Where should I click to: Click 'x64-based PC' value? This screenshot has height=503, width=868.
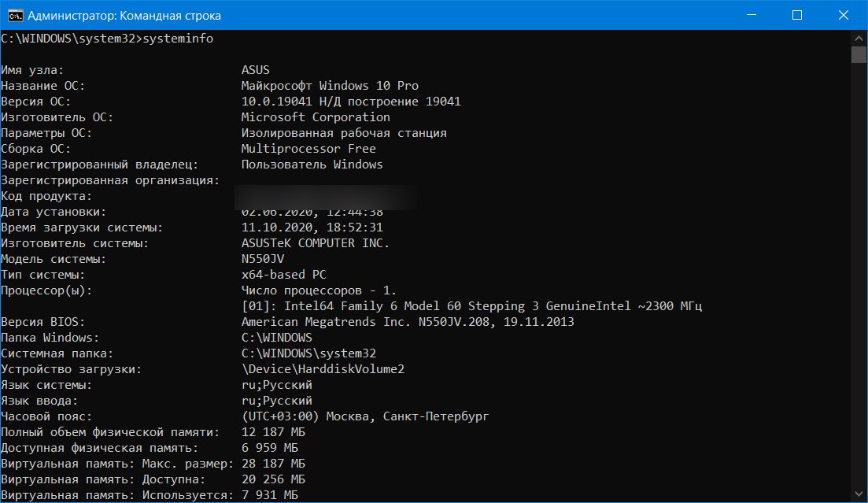[x=283, y=275]
